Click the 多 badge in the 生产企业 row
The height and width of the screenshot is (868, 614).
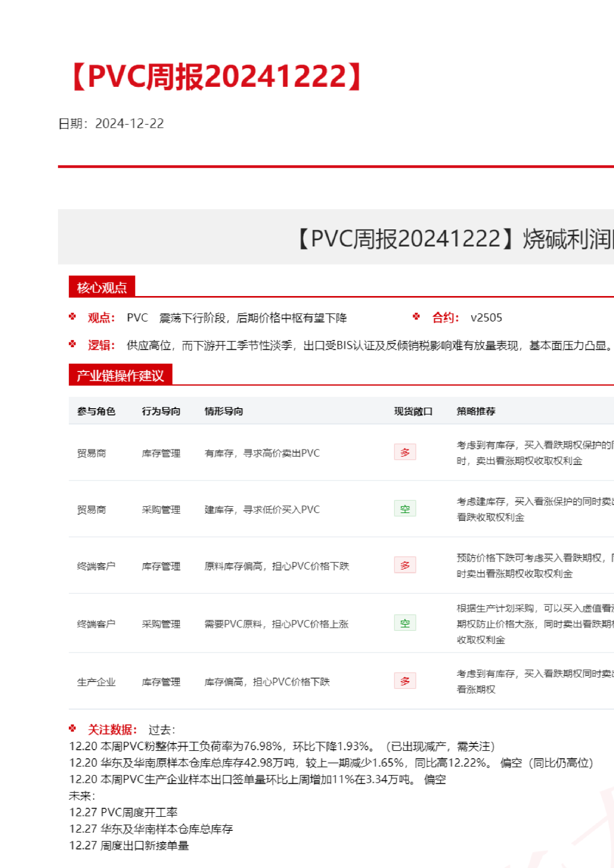click(x=405, y=681)
